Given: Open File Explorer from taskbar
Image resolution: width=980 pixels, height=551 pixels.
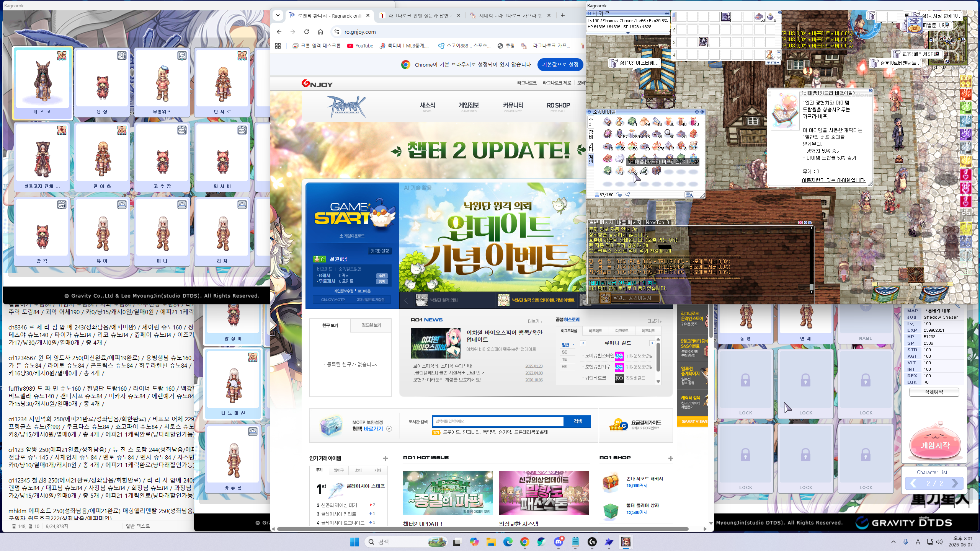Looking at the screenshot, I should 491,542.
